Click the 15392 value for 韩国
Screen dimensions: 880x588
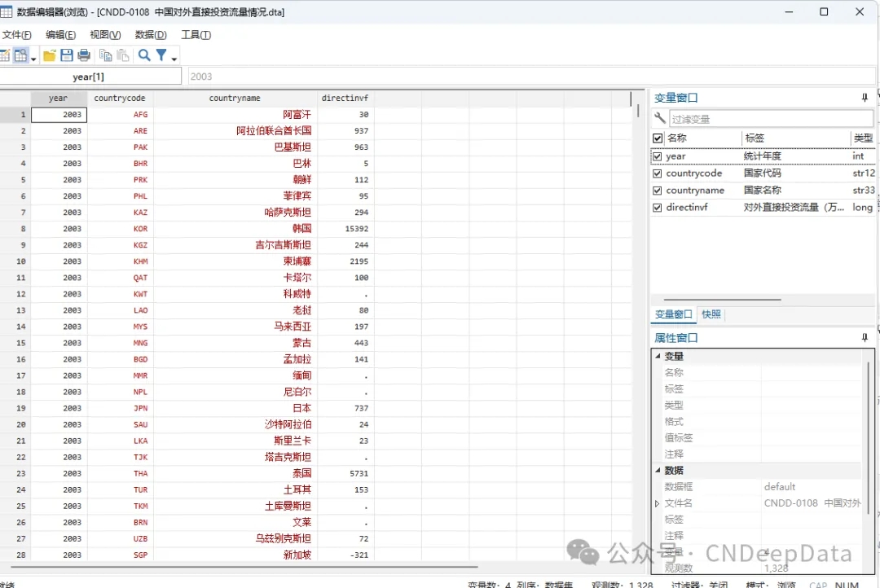pos(345,229)
